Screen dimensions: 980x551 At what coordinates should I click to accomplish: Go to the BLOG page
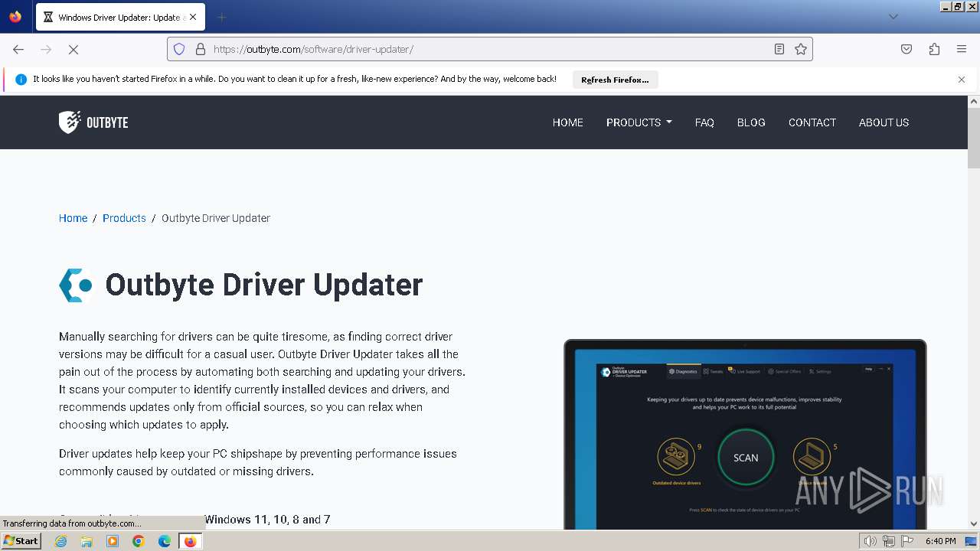click(x=751, y=122)
